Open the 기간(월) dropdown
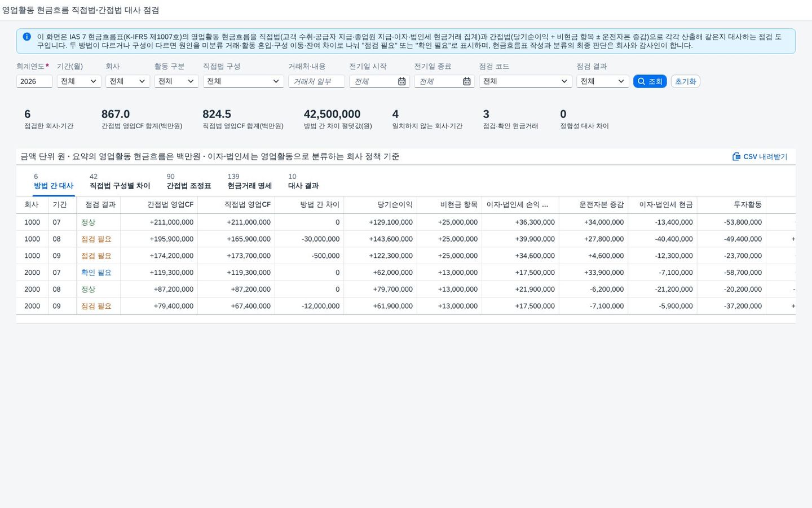Image resolution: width=812 pixels, height=508 pixels. click(79, 81)
